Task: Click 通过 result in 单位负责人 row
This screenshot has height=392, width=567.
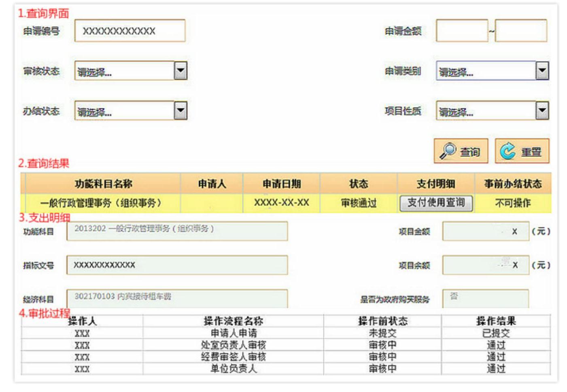Action: click(x=496, y=369)
